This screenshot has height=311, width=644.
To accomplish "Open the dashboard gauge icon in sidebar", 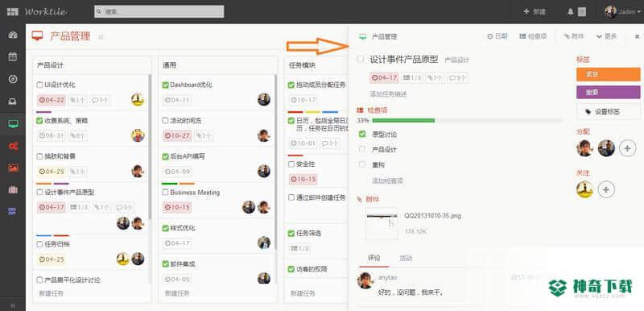I will point(13,35).
